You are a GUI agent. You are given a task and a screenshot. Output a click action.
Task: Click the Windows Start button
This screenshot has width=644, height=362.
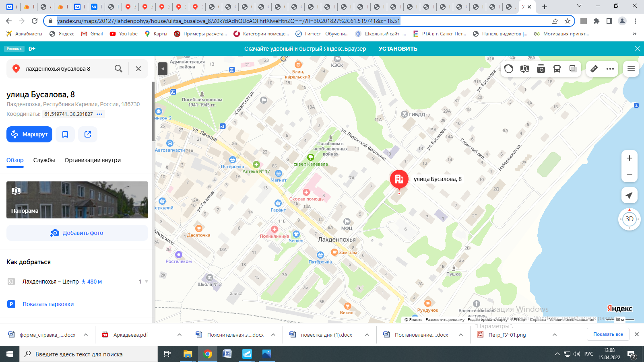point(10,354)
